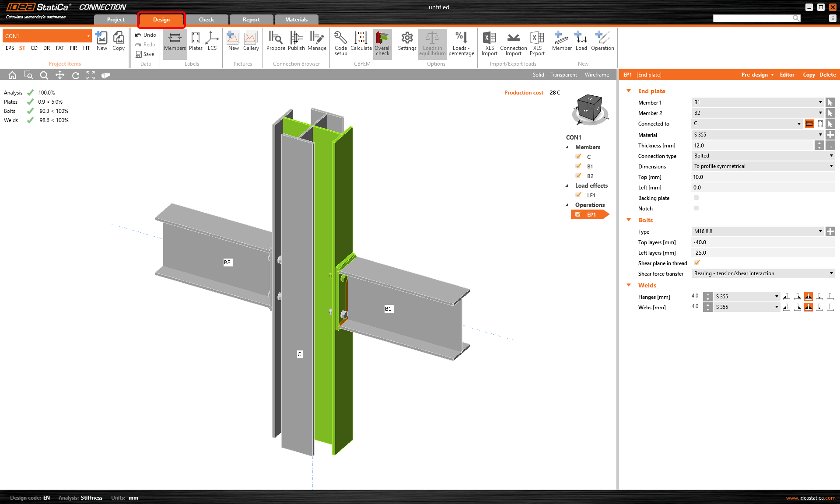
Task: Uncheck member B2 in the project tree
Action: click(x=578, y=175)
